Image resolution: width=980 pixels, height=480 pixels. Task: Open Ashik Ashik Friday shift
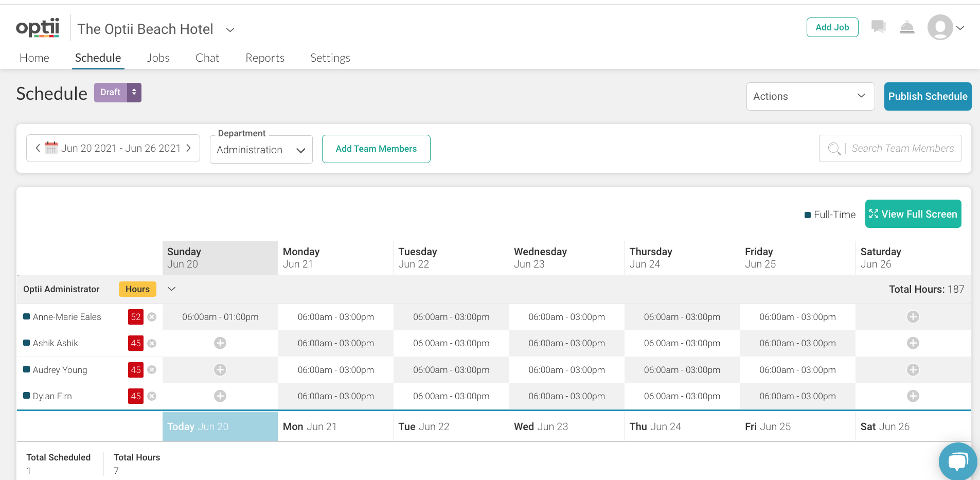tap(798, 343)
